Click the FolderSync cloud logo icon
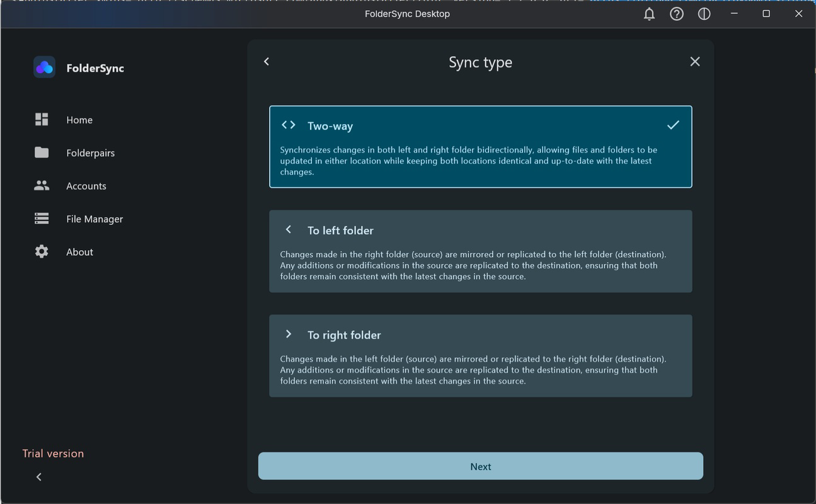 pyautogui.click(x=44, y=67)
